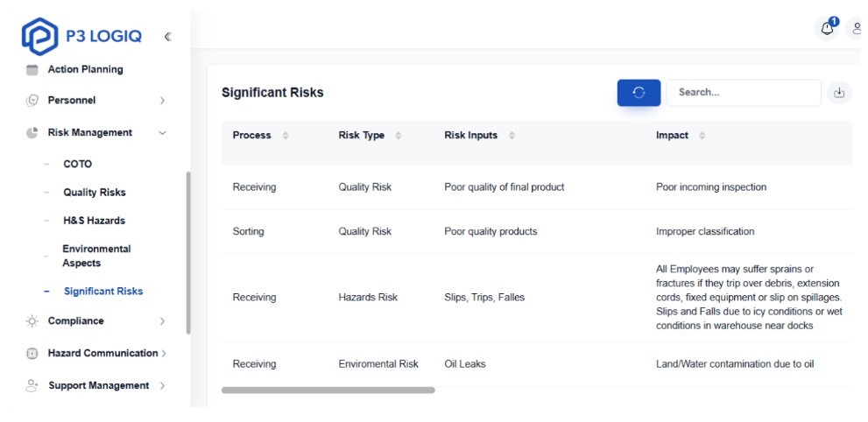Sort by Impact column arrows
This screenshot has width=868, height=422.
(x=702, y=136)
